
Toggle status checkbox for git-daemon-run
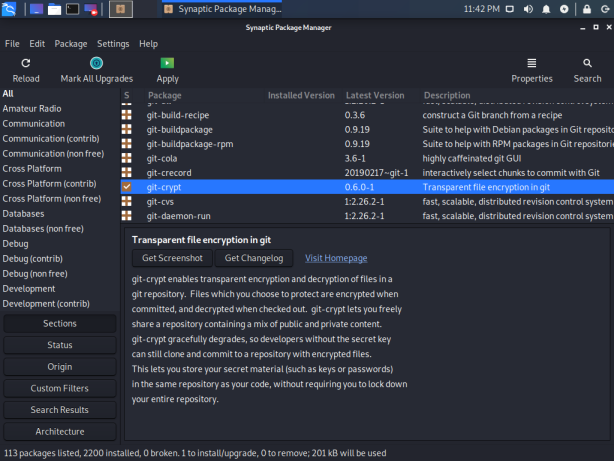[x=126, y=216]
